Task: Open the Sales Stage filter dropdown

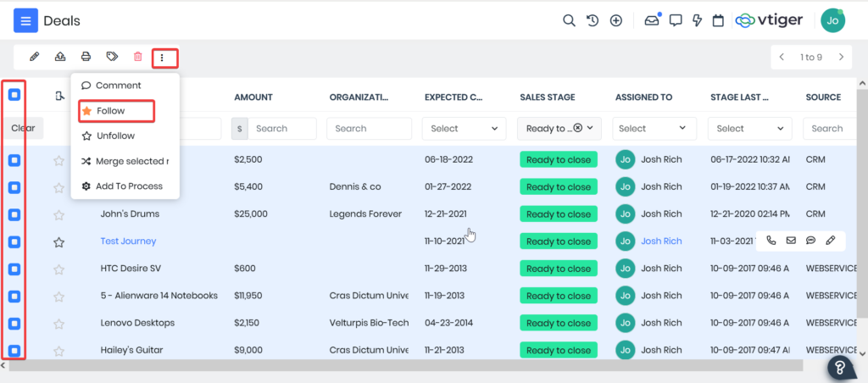Action: pyautogui.click(x=559, y=129)
